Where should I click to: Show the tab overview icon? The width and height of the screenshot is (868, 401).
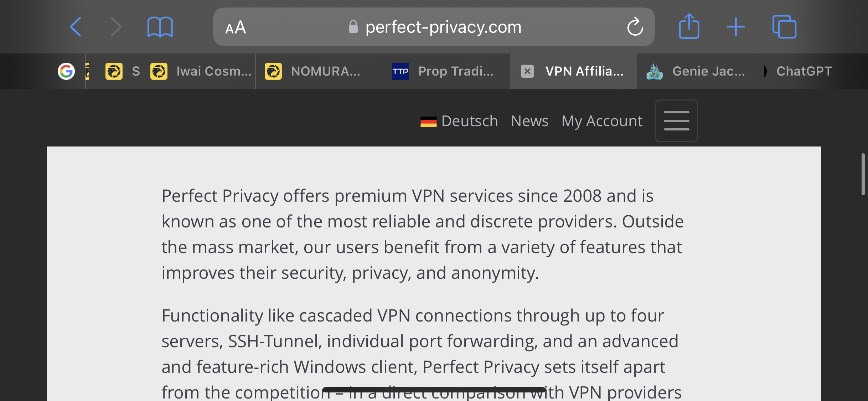pos(784,27)
